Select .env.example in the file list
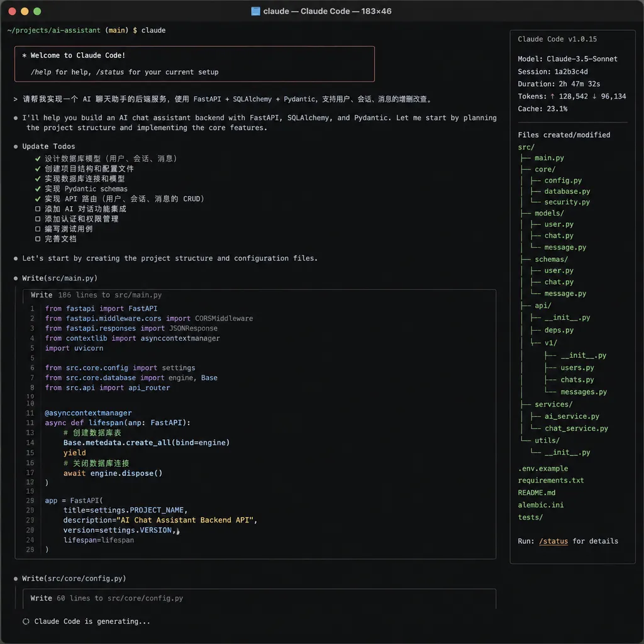Viewport: 644px width, 644px height. [x=543, y=469]
